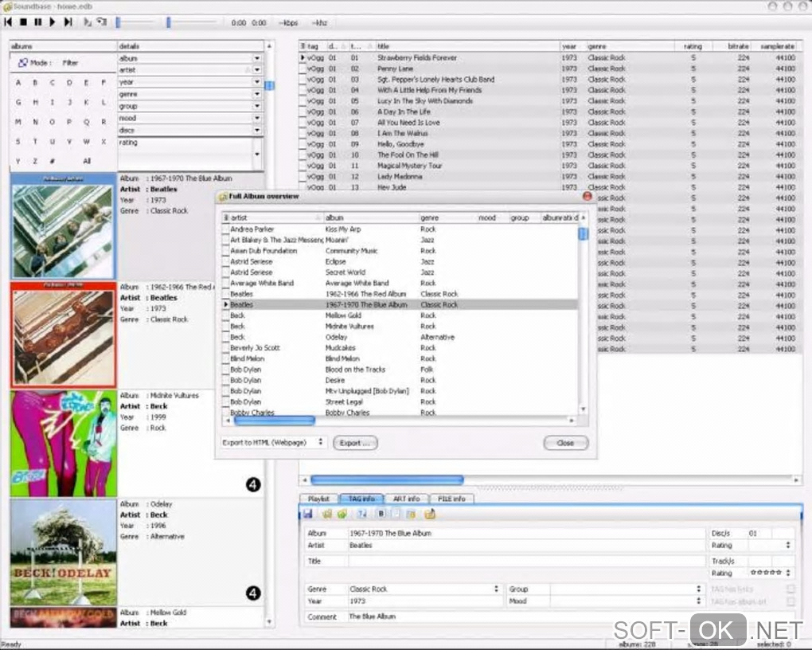
Task: Select the Beck Odelay cover thumbnail
Action: click(63, 553)
